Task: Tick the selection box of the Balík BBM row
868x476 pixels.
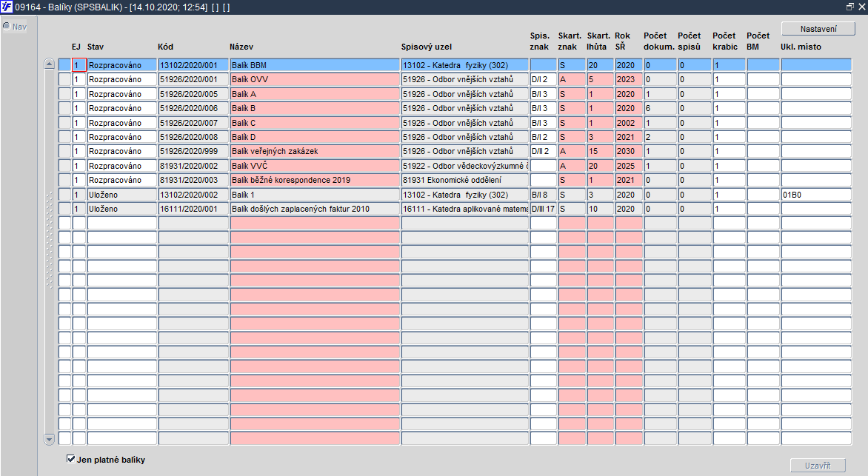Action: click(64, 64)
